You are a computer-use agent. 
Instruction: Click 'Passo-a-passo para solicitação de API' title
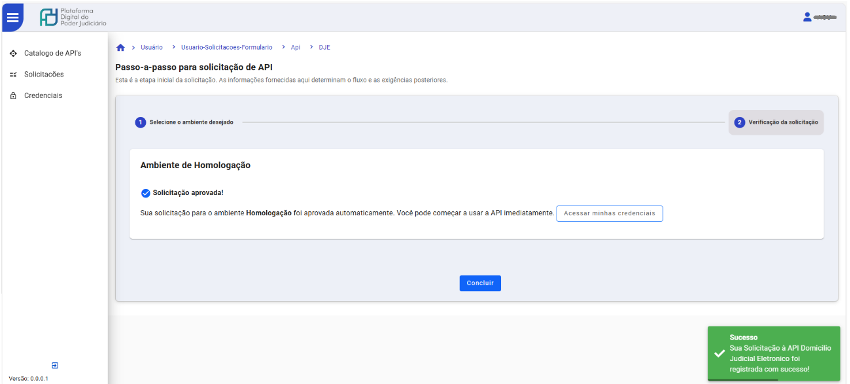[x=194, y=67]
